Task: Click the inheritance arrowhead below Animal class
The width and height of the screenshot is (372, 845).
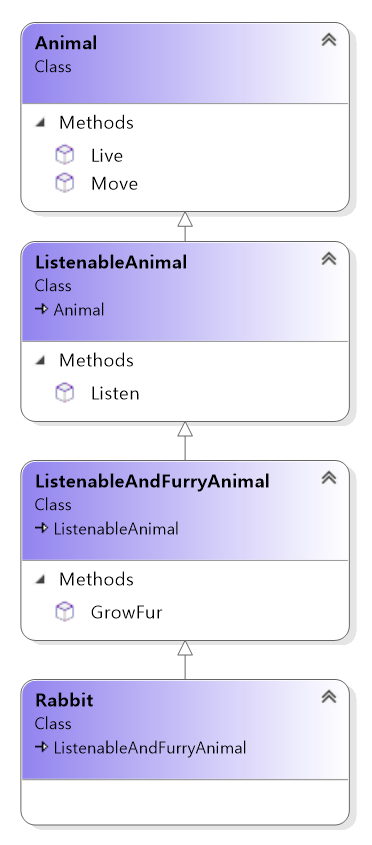Action: 185,219
